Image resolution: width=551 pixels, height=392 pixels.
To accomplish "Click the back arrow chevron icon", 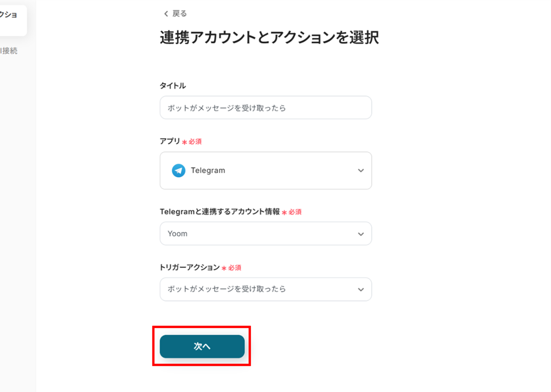I will coord(166,14).
